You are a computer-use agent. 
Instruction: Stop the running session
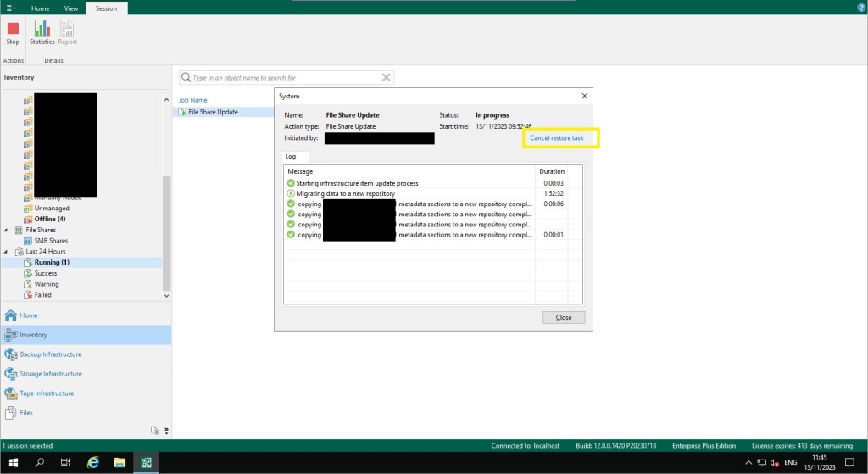pos(13,33)
